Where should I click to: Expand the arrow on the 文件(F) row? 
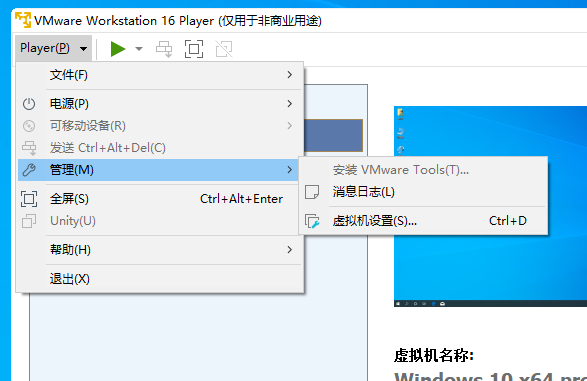(289, 75)
